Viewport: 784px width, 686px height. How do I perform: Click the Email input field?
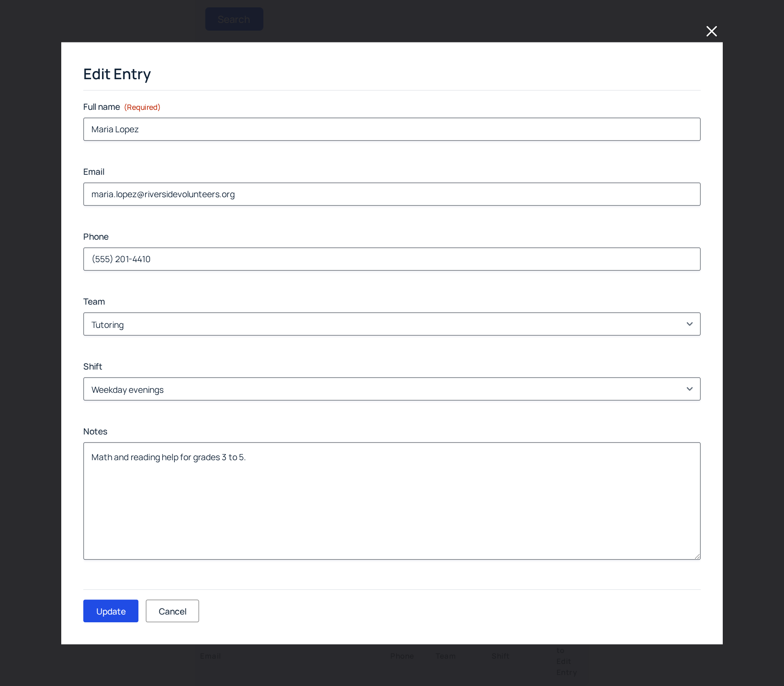392,194
